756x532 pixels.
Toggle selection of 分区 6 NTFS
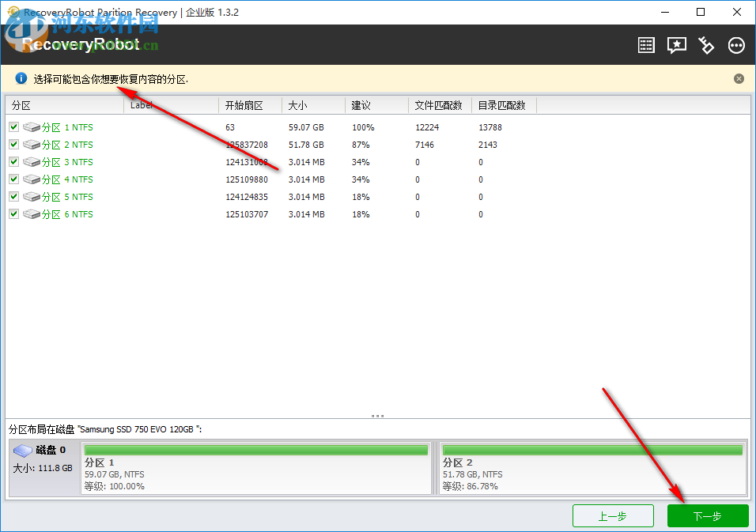13,213
